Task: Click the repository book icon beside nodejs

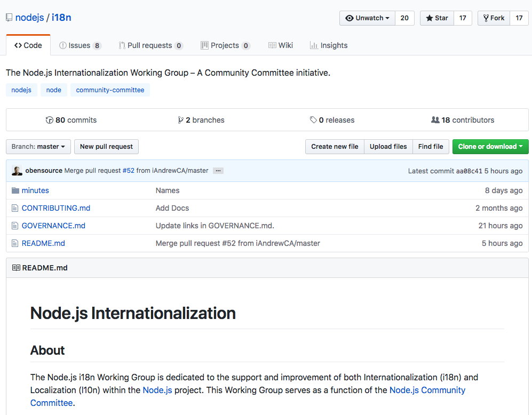Action: (9, 18)
